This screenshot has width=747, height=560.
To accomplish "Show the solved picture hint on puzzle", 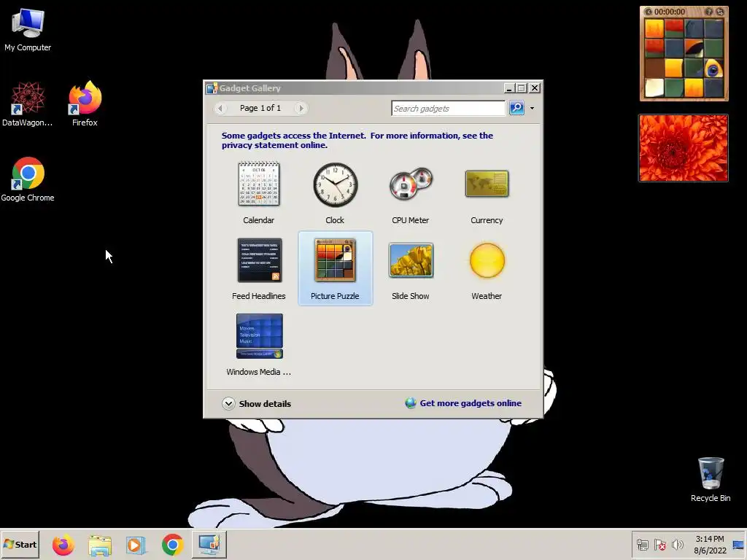I will coord(709,12).
